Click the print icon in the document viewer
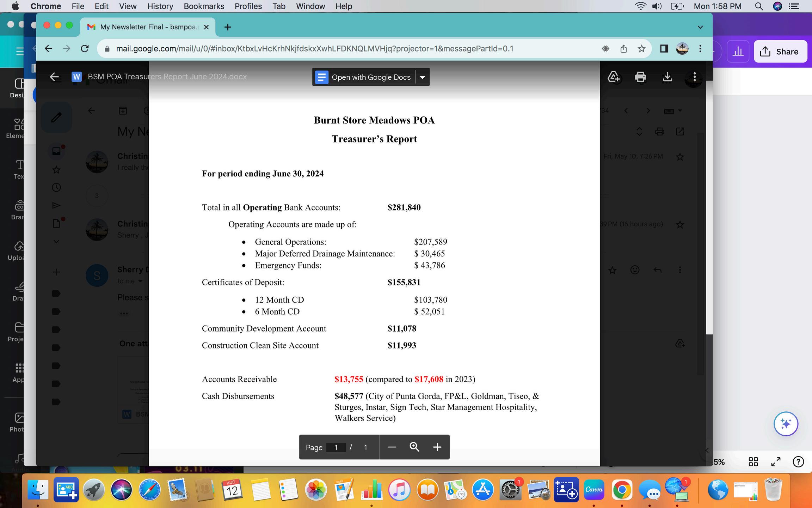 [x=640, y=77]
